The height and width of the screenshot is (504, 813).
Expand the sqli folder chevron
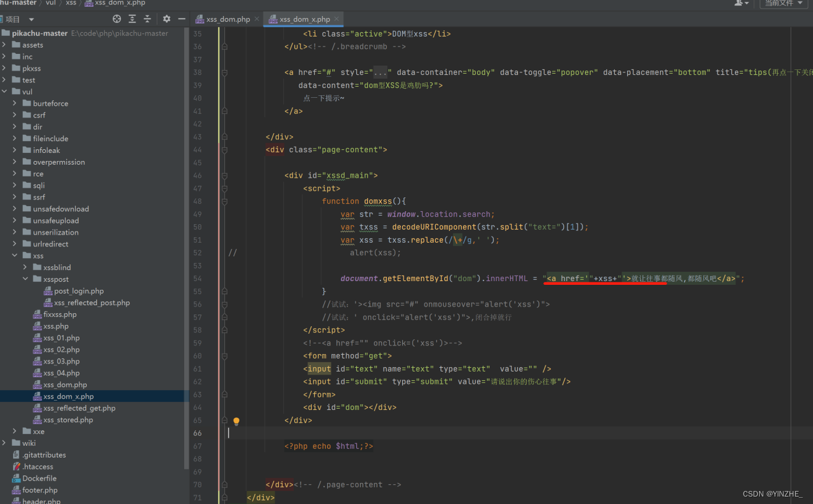pyautogui.click(x=15, y=185)
